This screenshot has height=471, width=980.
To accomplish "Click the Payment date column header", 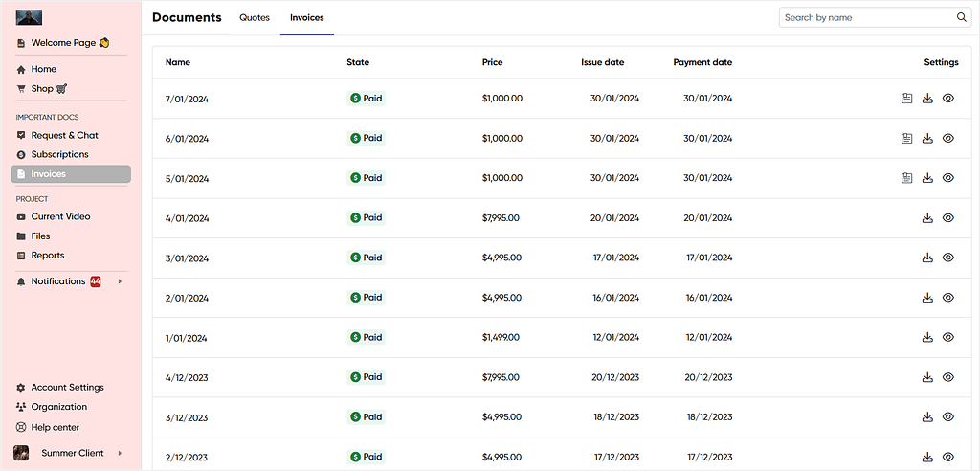I will coord(702,62).
